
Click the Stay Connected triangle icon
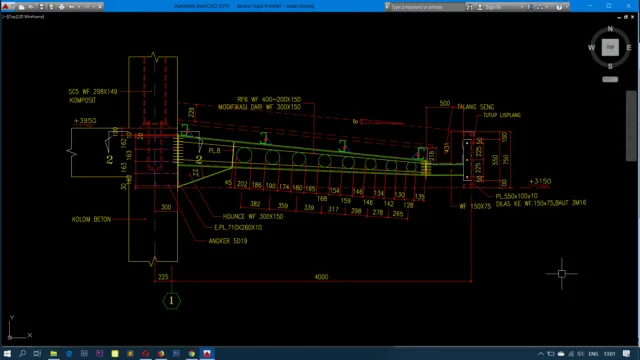coord(540,7)
